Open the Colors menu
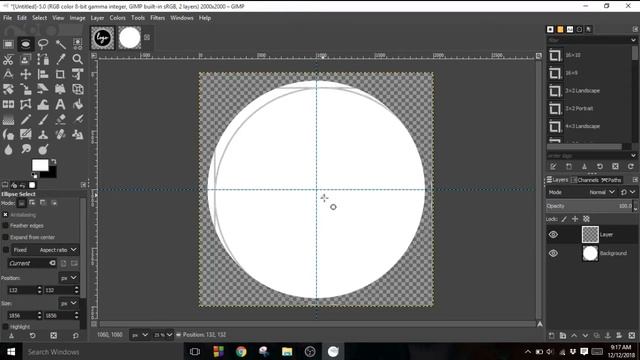 click(118, 18)
